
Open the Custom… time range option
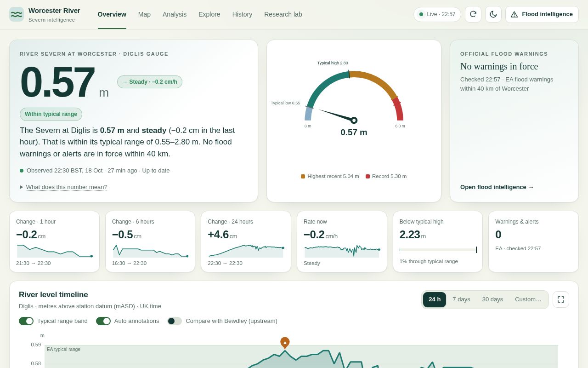528,299
